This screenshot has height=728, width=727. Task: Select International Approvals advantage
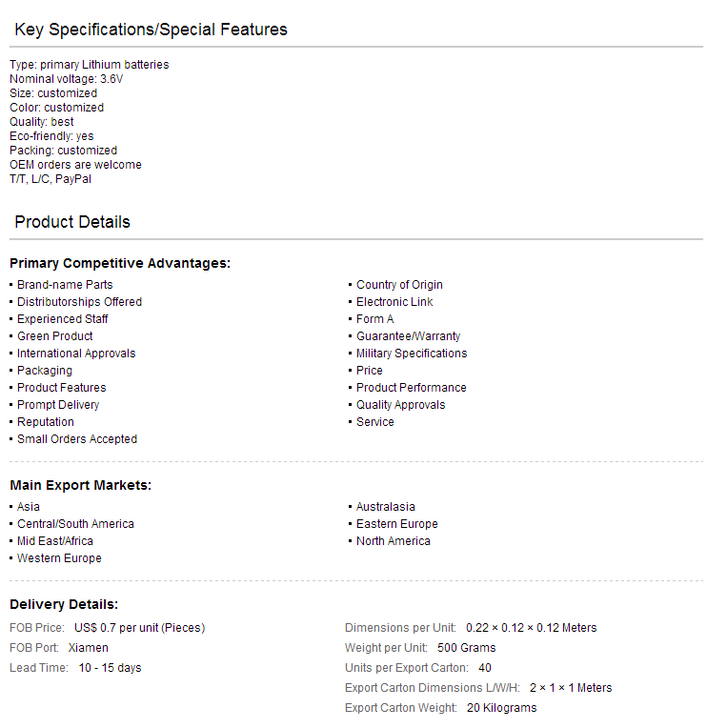[x=76, y=354]
